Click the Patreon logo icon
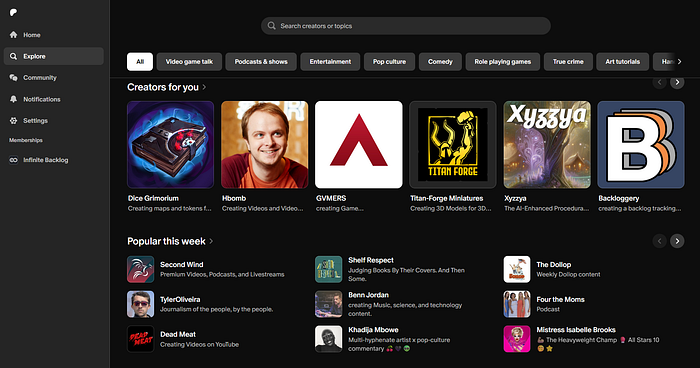Image resolution: width=700 pixels, height=368 pixels. click(x=13, y=13)
